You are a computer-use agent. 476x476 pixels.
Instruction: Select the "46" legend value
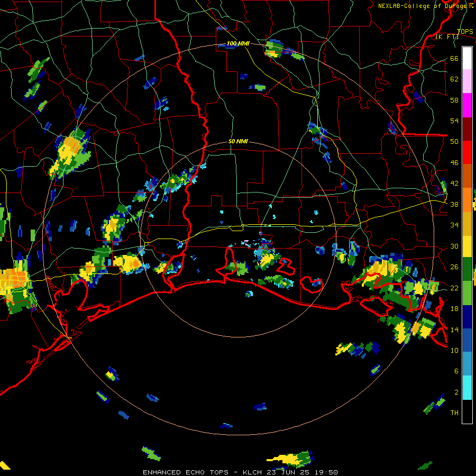tap(454, 163)
